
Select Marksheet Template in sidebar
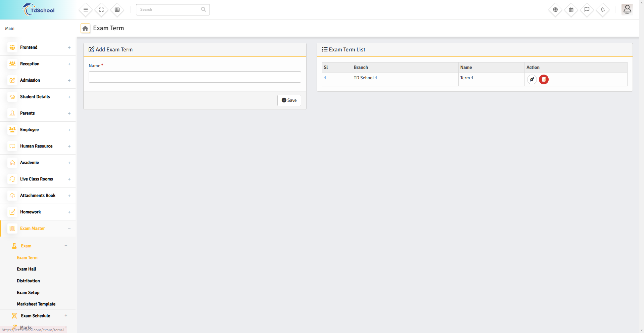point(36,304)
